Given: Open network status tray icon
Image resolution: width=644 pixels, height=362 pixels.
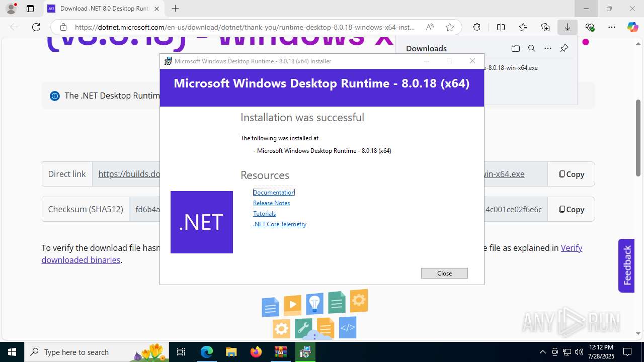Looking at the screenshot, I should click(567, 352).
